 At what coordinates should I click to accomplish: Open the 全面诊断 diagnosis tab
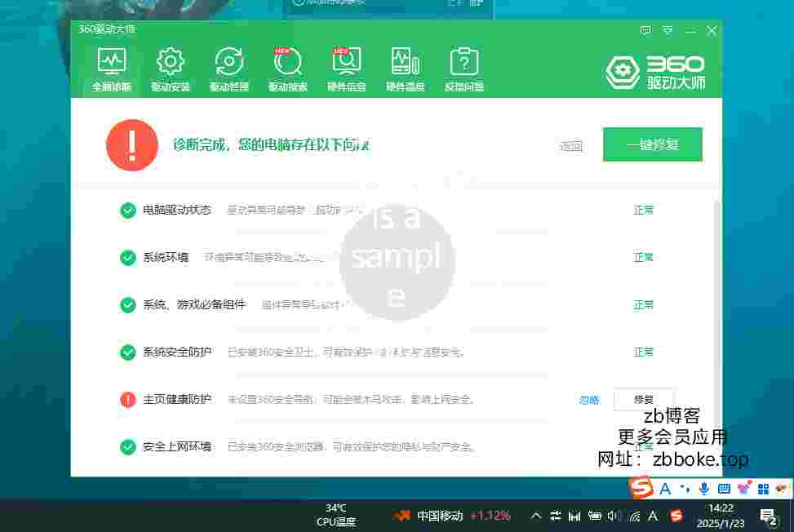(112, 70)
